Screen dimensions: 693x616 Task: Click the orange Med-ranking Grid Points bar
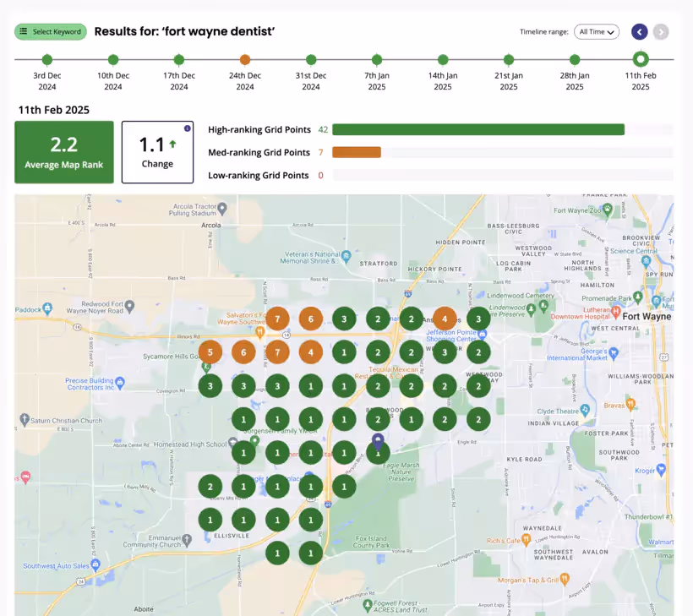tap(357, 152)
